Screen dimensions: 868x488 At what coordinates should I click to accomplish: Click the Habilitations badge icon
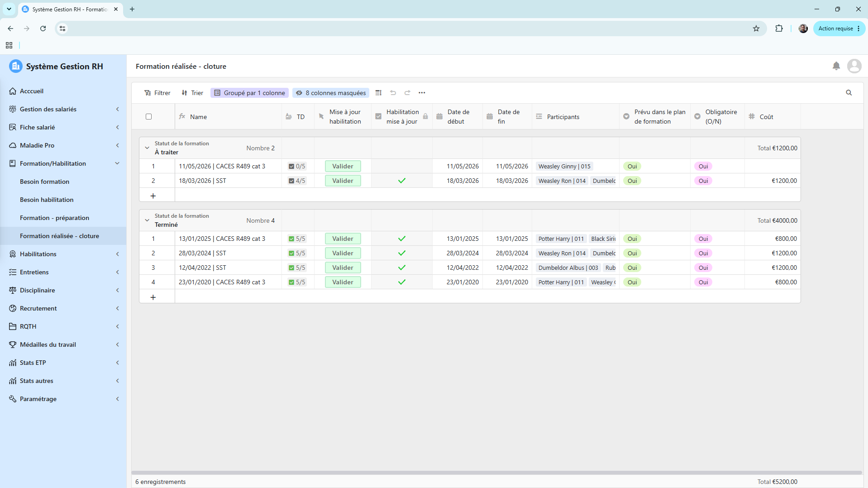point(13,254)
